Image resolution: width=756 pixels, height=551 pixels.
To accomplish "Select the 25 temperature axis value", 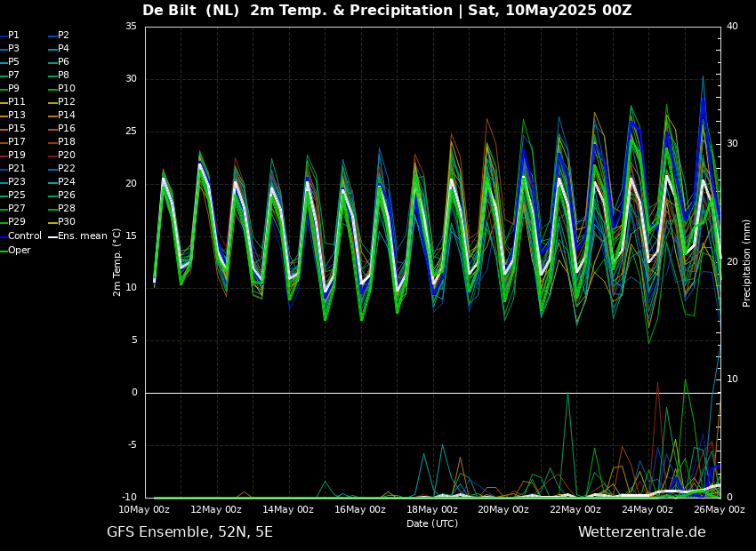I will coord(131,132).
